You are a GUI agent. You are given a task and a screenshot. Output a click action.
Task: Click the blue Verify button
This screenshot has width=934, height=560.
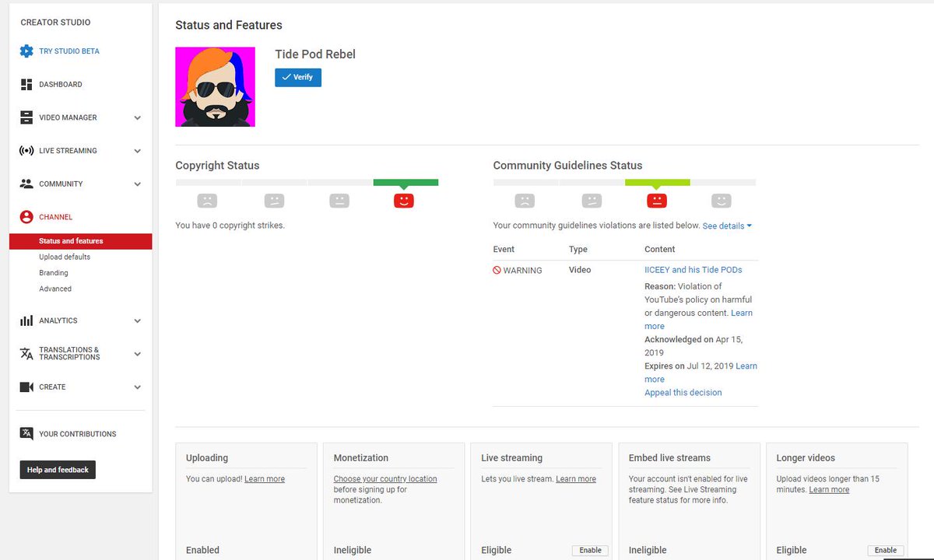tap(298, 77)
